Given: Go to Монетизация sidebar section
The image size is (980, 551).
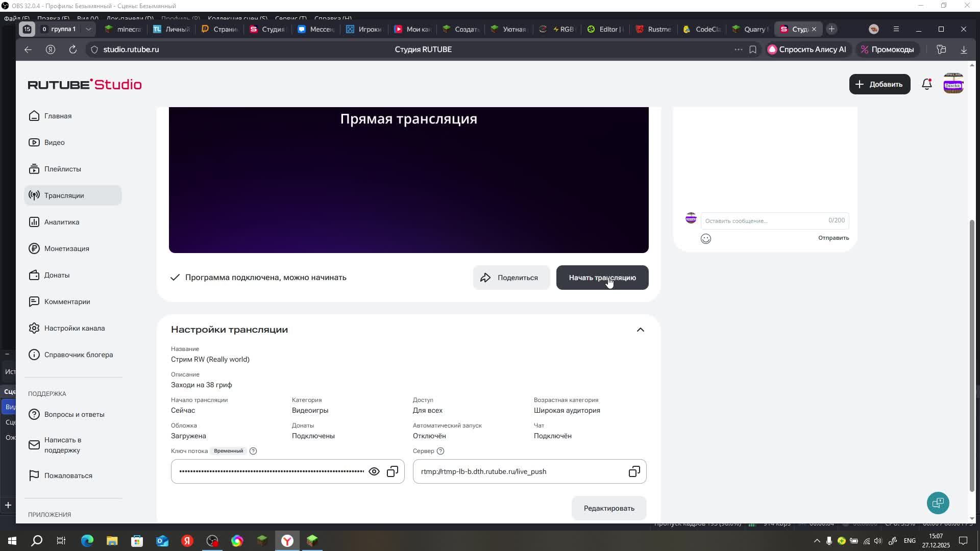Looking at the screenshot, I should tap(66, 248).
